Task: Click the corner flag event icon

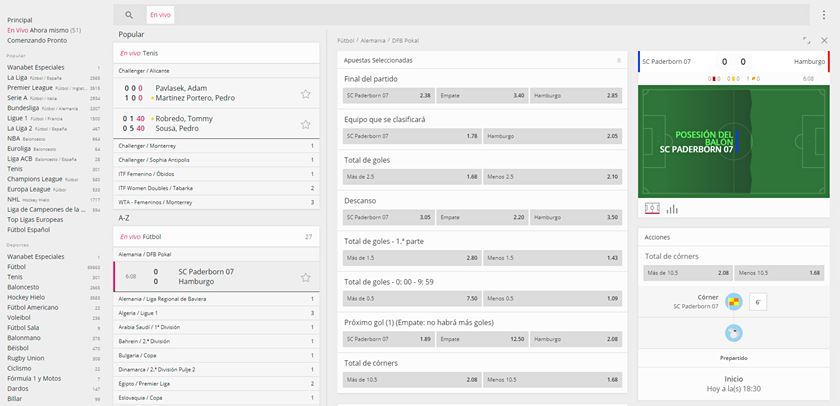Action: [x=733, y=302]
